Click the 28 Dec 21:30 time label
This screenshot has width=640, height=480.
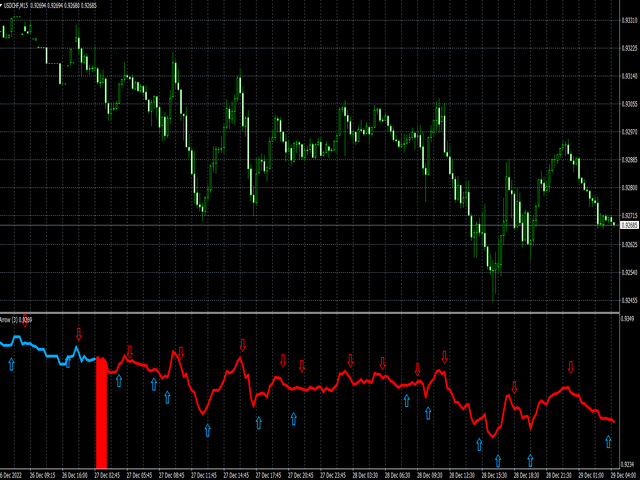coord(558,476)
